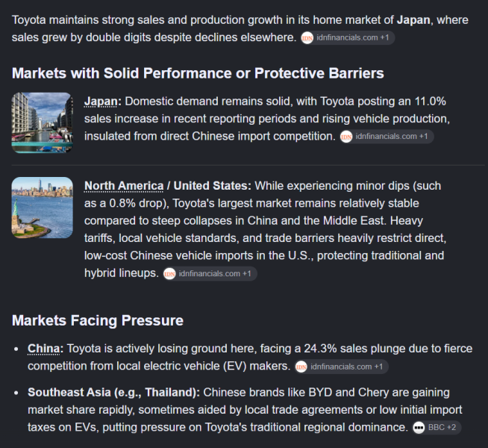
Task: Click the 'Markets with Solid Performance or Protective Barriers' heading
Action: pyautogui.click(x=198, y=73)
